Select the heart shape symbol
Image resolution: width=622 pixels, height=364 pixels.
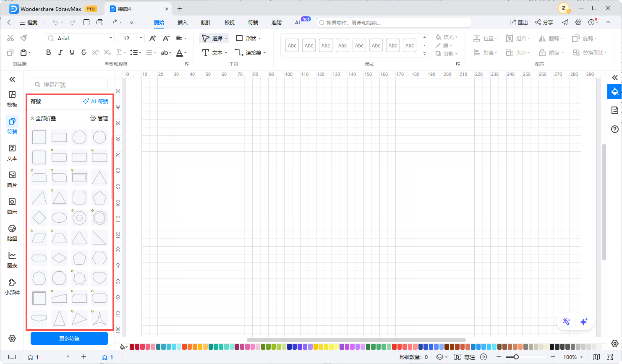99,278
